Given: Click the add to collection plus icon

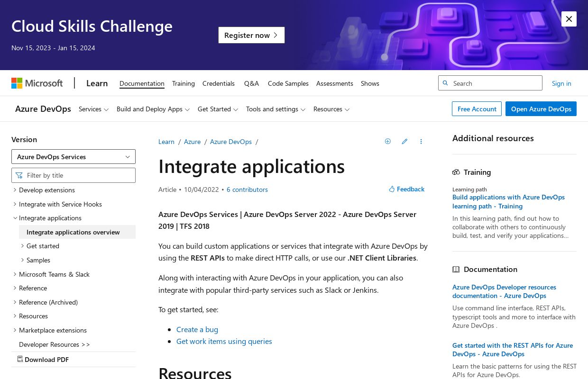Looking at the screenshot, I should [x=388, y=141].
